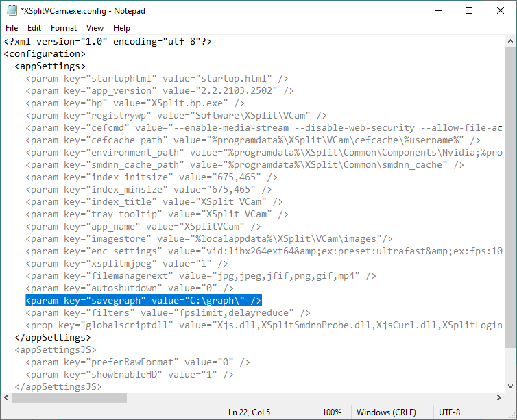The width and height of the screenshot is (517, 420).
Task: Click the Windows (CRLF) status entry
Action: (386, 412)
